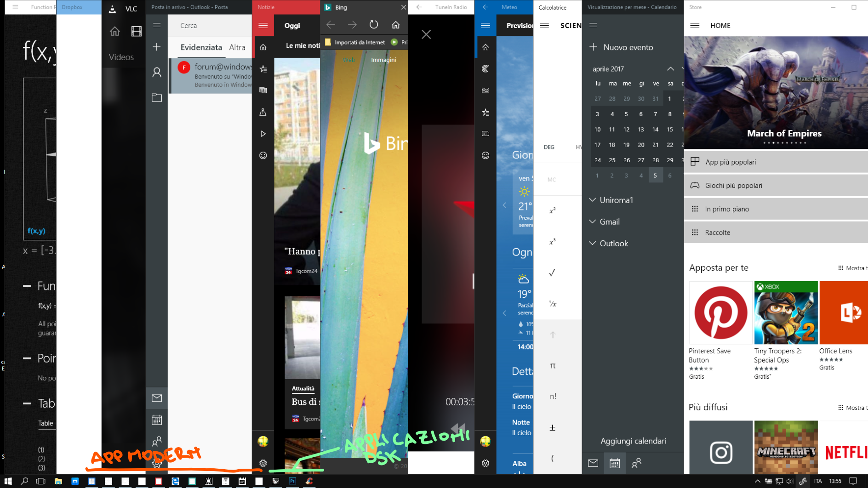This screenshot has width=868, height=488.
Task: Switch to Calendar from the Mail sidebar
Action: [x=157, y=420]
